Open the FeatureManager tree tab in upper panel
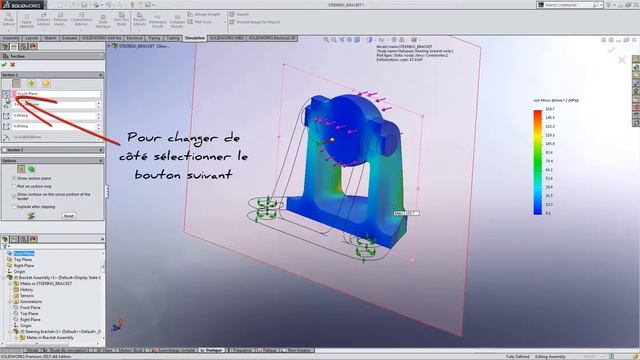Image resolution: width=640 pixels, height=360 pixels. point(5,47)
